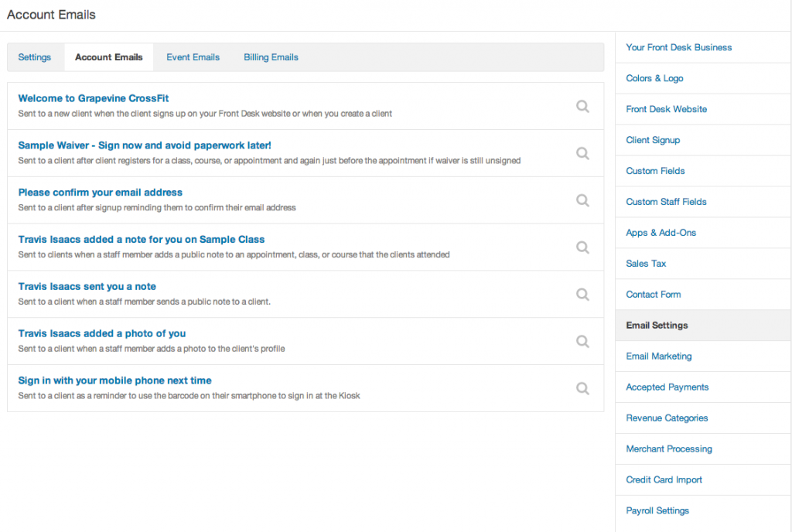792x532 pixels.
Task: Go to Payroll Settings in sidebar
Action: coord(657,510)
